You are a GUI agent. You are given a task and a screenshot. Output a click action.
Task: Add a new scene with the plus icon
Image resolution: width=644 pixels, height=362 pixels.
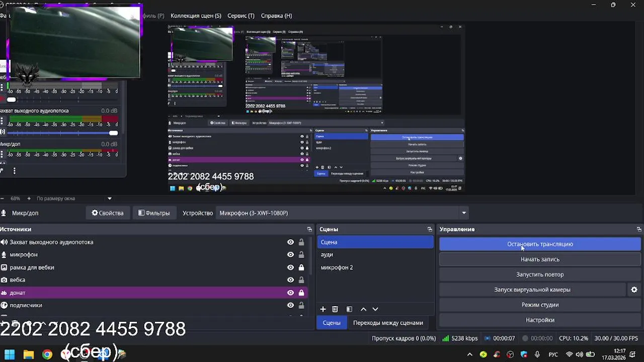[x=323, y=309]
